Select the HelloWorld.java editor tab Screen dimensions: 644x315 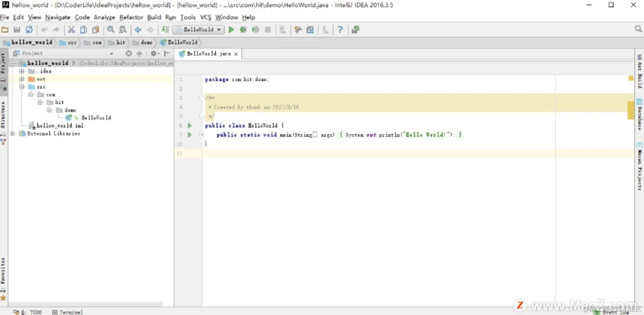pos(208,54)
